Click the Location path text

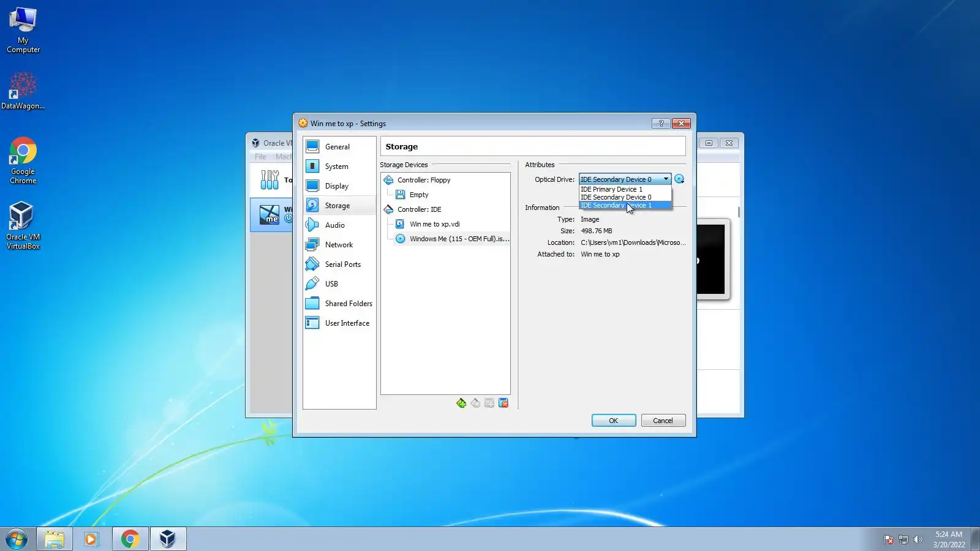point(633,242)
